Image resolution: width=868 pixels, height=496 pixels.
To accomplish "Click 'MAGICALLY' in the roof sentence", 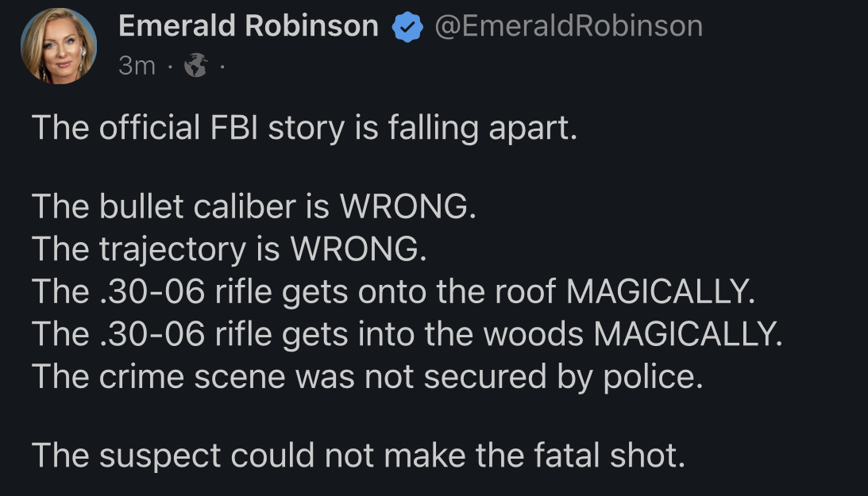I will 658,292.
